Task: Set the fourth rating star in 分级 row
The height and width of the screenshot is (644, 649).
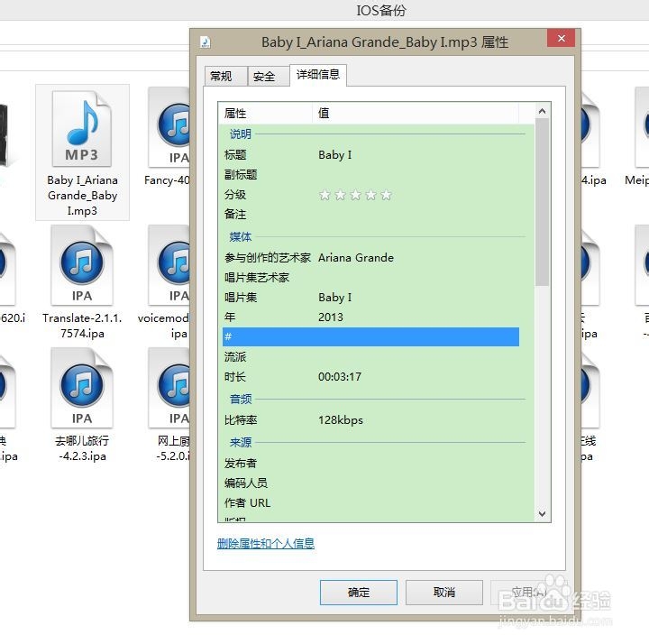Action: pyautogui.click(x=370, y=195)
